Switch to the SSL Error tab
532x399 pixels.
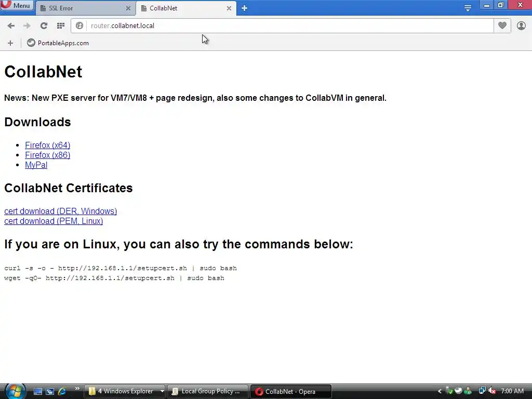(85, 8)
